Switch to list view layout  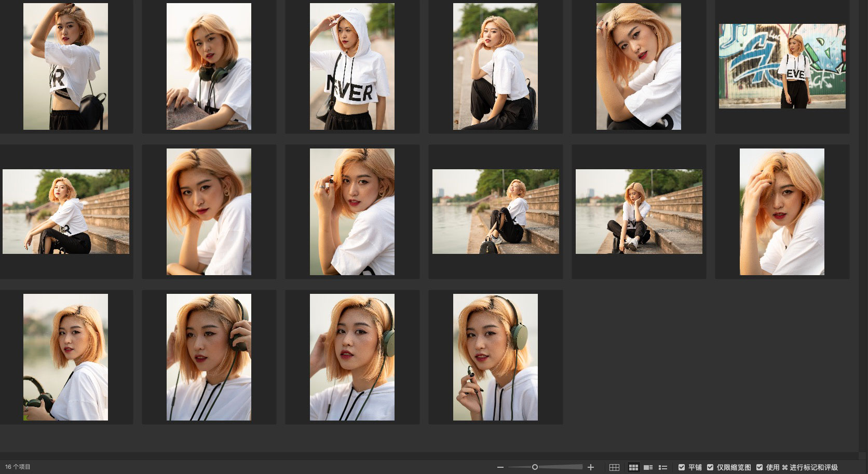pyautogui.click(x=662, y=467)
